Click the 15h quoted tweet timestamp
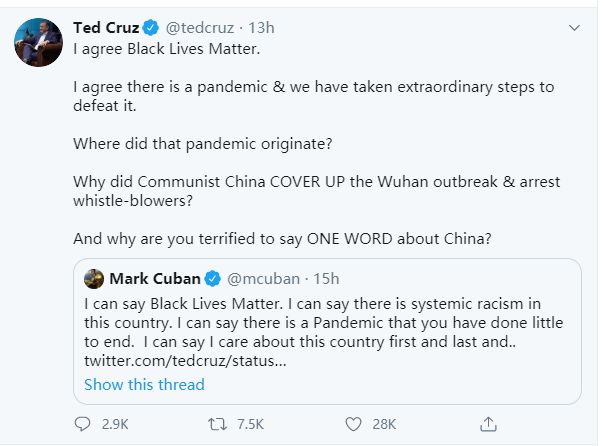614x446 pixels. coord(326,277)
